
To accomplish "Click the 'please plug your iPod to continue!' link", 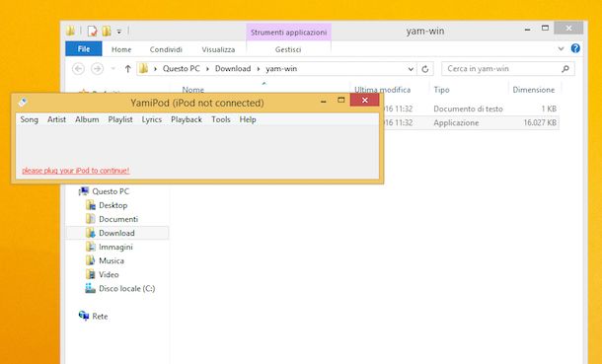I will coord(76,171).
